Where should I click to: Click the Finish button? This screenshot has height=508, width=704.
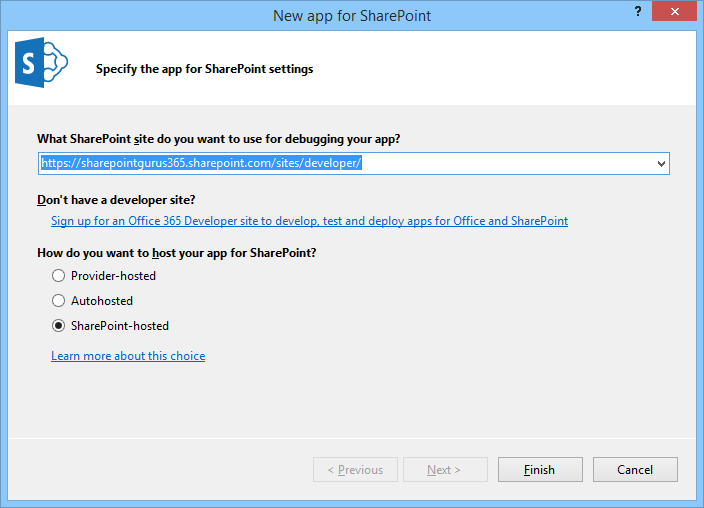tap(539, 470)
